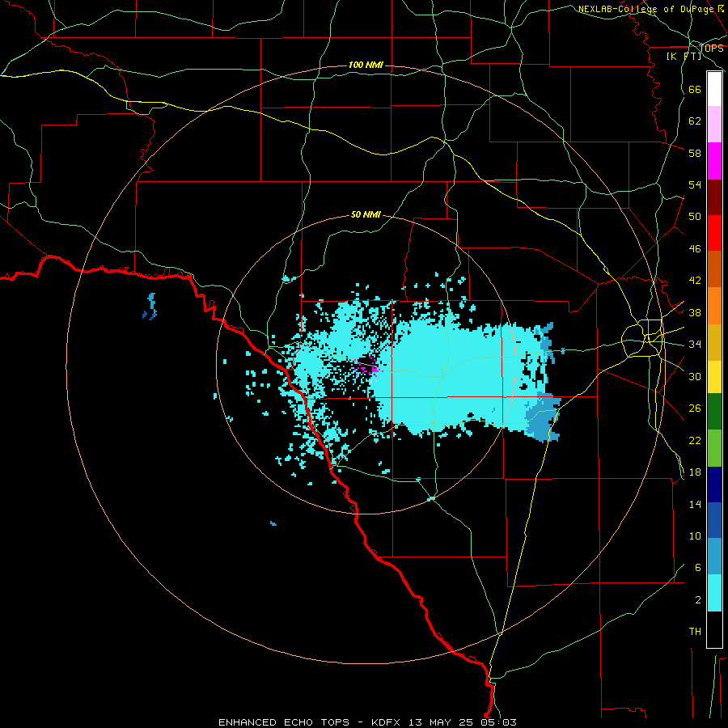Click the '42' legend value

click(x=695, y=281)
